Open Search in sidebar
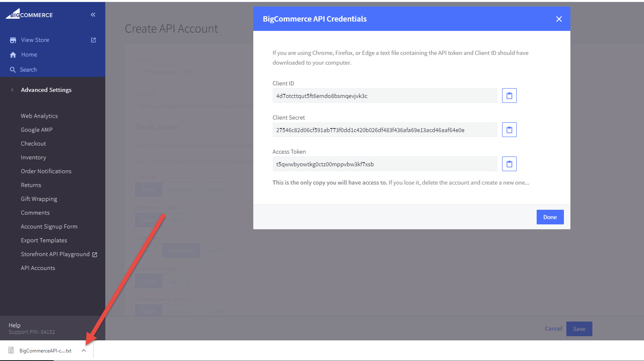Screen dimensions: 644x361 pos(28,70)
